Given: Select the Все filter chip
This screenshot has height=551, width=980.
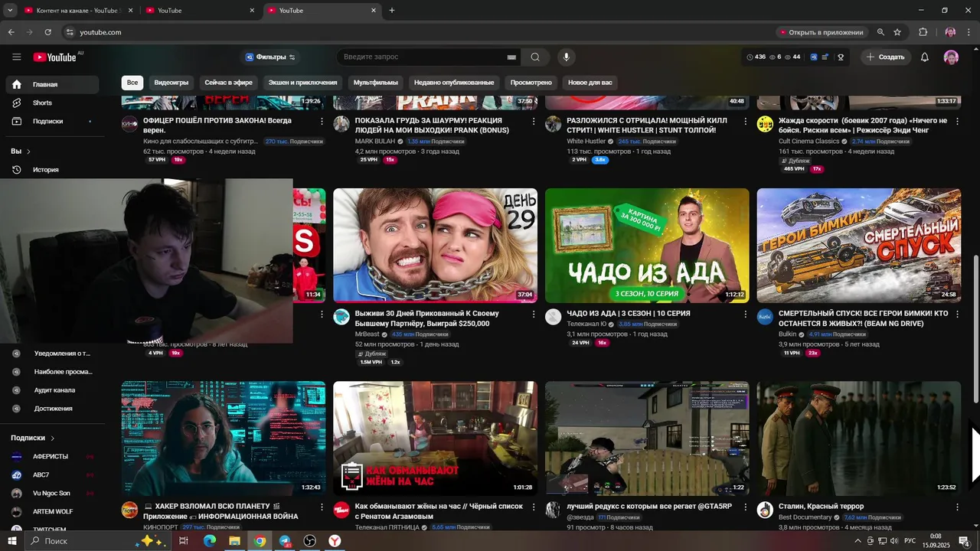Looking at the screenshot, I should [132, 83].
